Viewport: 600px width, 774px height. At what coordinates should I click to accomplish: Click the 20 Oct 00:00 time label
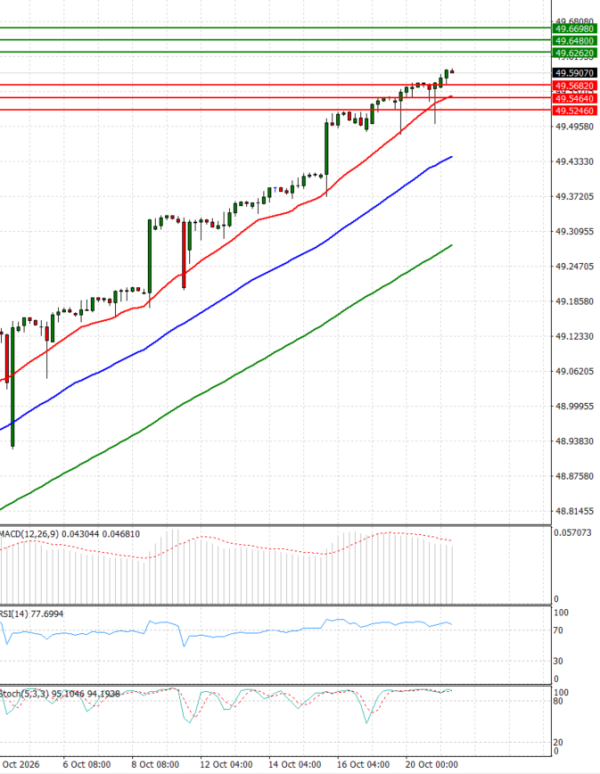point(432,764)
